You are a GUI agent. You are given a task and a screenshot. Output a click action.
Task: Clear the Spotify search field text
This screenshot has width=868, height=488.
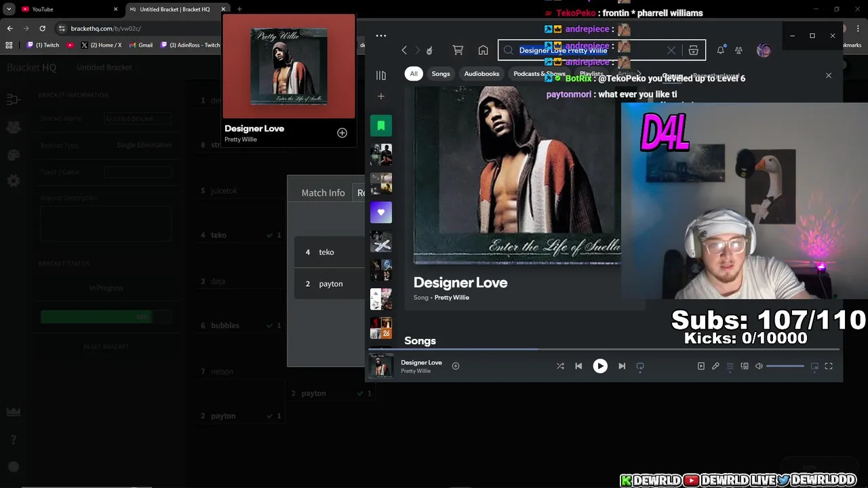[671, 50]
